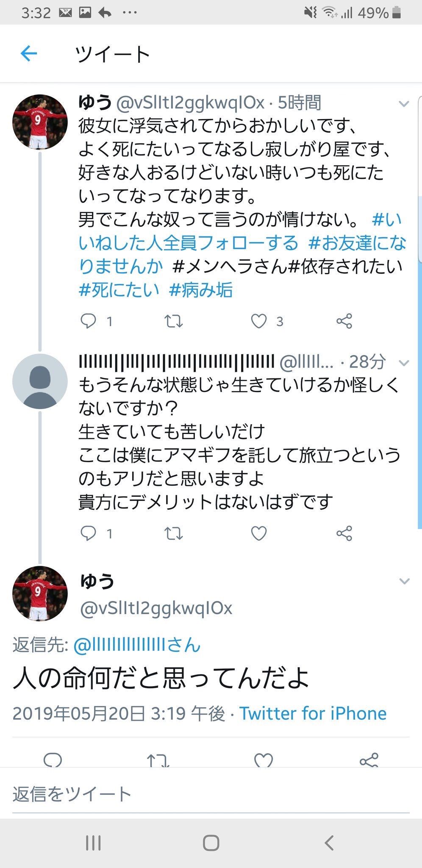Screen dimensions: 422x868
Task: Tap the Twitter for iPhone link
Action: pos(313,713)
